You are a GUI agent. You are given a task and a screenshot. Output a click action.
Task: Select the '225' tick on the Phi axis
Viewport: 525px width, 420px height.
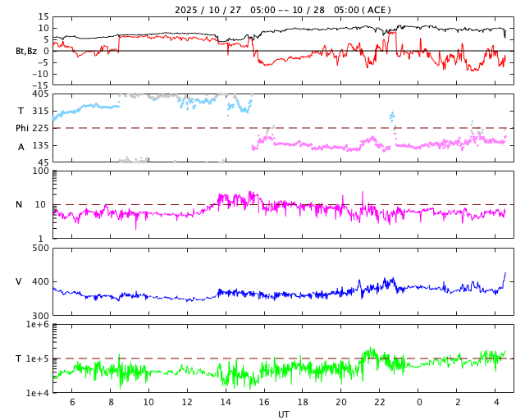(x=40, y=128)
